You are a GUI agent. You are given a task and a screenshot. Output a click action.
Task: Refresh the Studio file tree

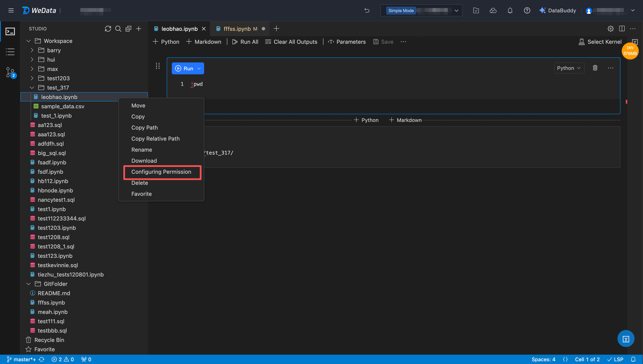(108, 29)
